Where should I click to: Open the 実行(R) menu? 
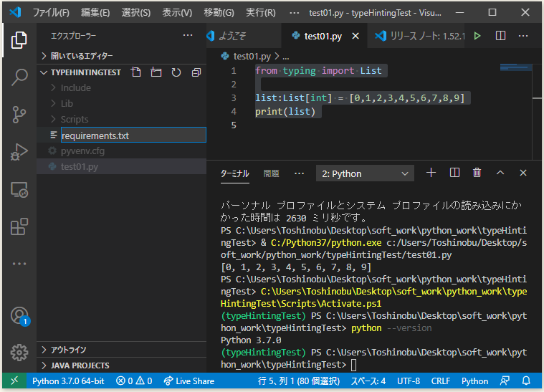[x=261, y=13]
